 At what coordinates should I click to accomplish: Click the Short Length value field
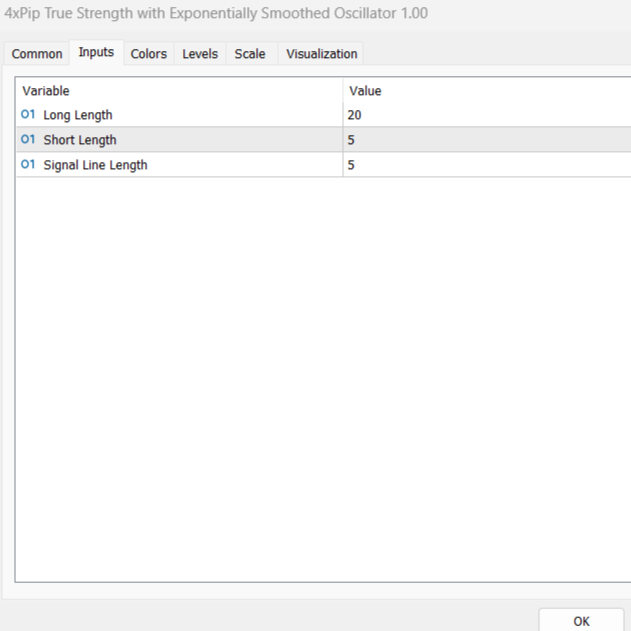(480, 140)
